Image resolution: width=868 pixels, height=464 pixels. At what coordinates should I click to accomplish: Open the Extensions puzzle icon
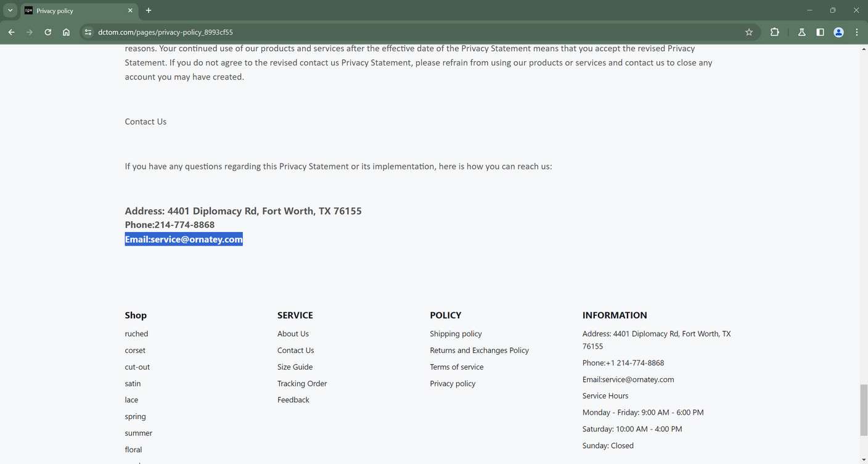pyautogui.click(x=775, y=32)
